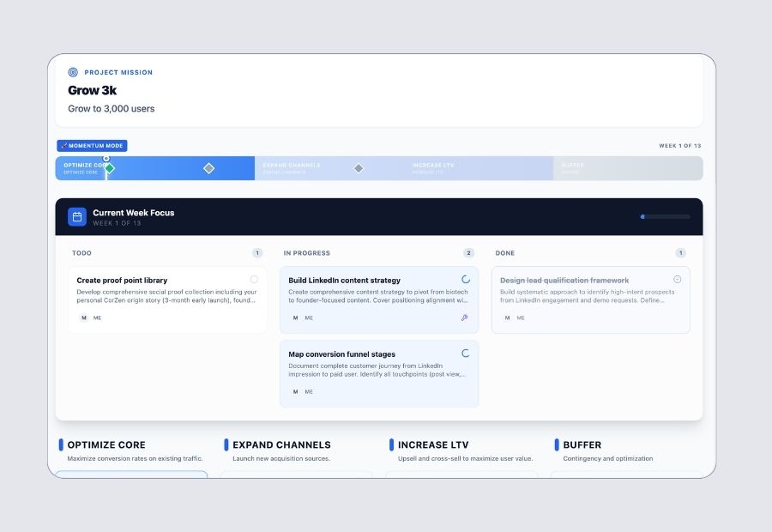Click the DONE column count badge
The height and width of the screenshot is (532, 772).
pyautogui.click(x=681, y=252)
